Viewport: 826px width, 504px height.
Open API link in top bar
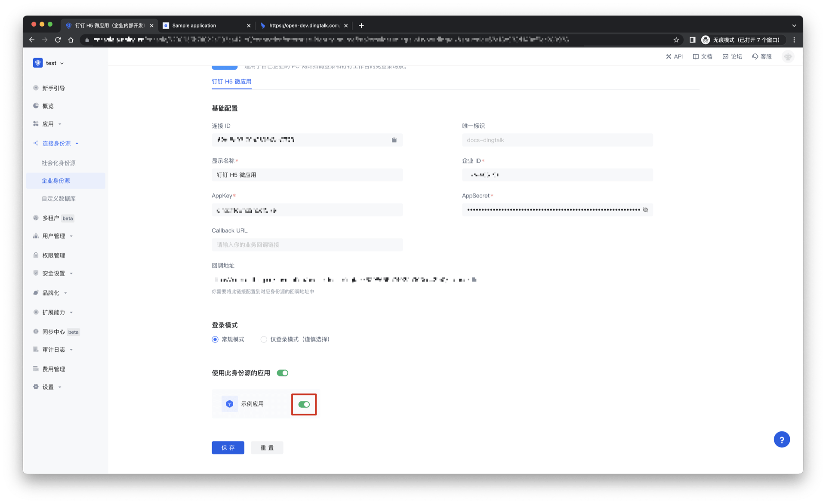674,56
